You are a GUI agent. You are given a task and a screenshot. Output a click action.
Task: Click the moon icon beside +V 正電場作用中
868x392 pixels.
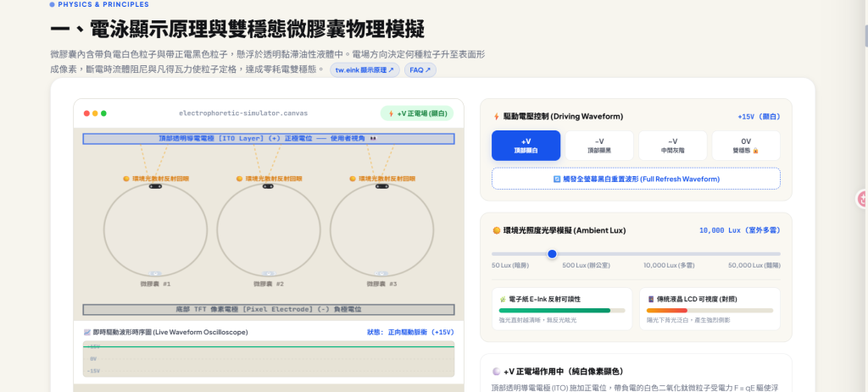[x=497, y=372]
